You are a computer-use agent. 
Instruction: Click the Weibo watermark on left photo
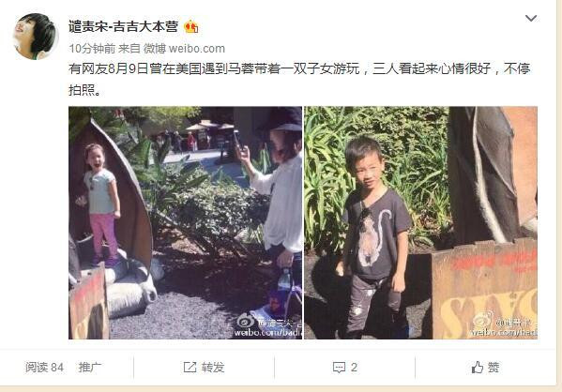[x=268, y=325]
